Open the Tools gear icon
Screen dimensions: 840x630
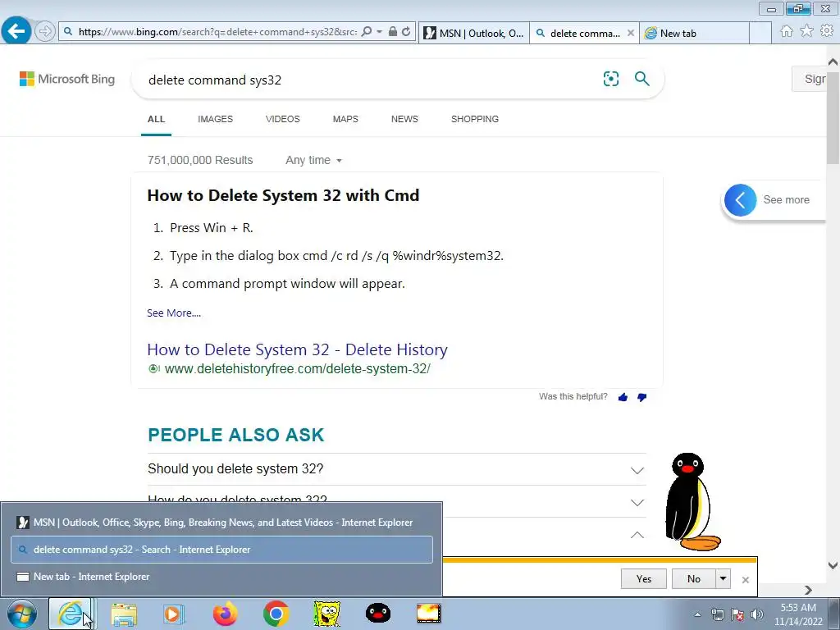click(827, 31)
